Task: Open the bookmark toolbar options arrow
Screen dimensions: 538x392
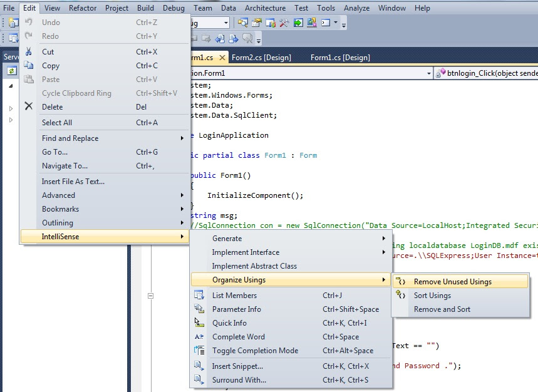Action: (259, 41)
